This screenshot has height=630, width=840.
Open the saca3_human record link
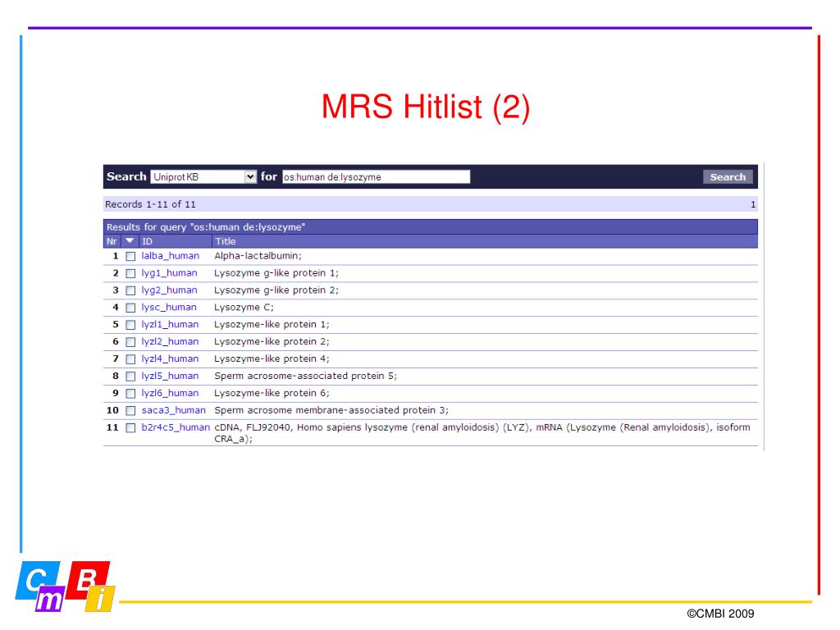click(x=174, y=410)
